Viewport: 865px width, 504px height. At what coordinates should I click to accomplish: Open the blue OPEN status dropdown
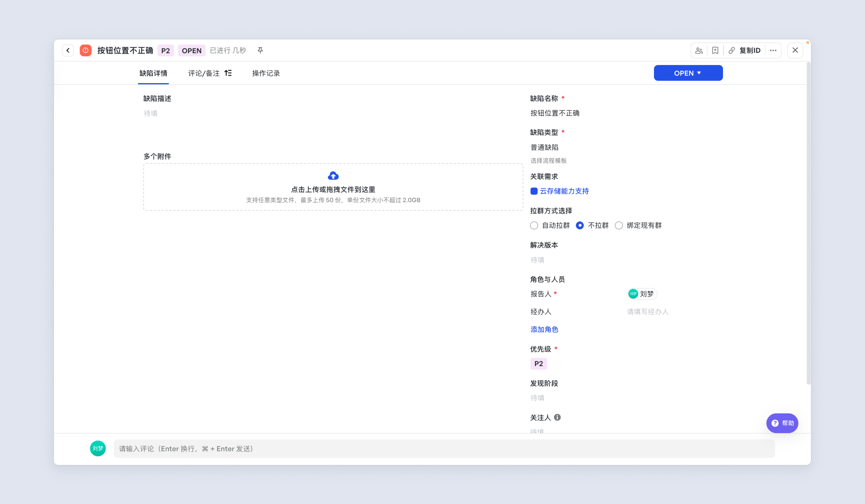[688, 73]
